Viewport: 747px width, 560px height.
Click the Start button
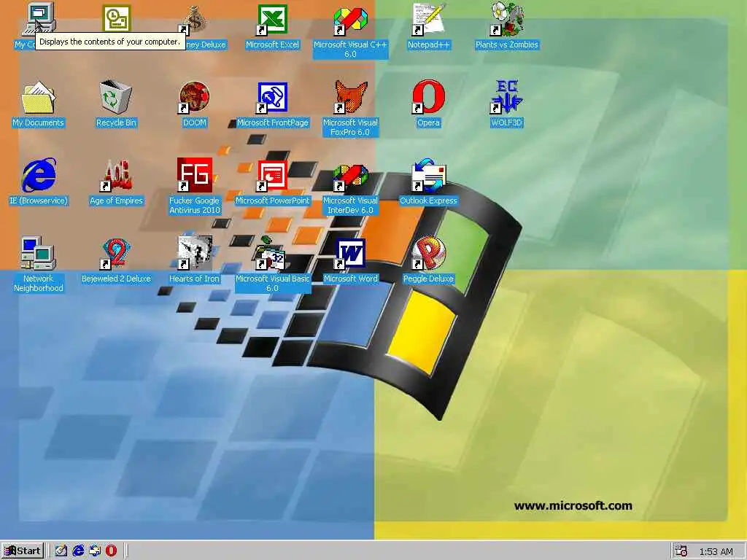[x=23, y=551]
